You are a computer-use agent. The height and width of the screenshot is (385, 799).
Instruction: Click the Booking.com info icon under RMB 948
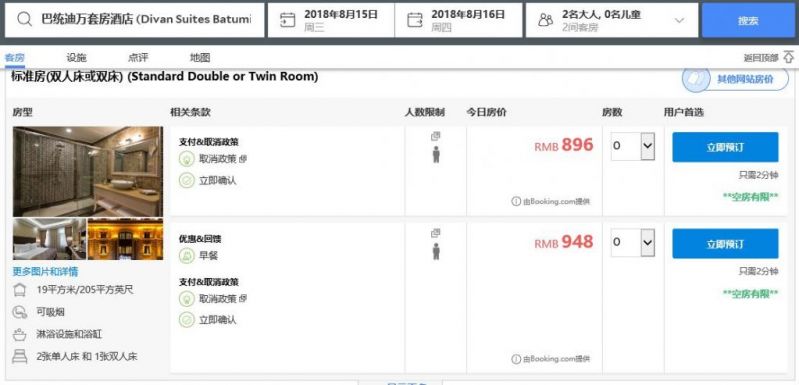[x=516, y=359]
